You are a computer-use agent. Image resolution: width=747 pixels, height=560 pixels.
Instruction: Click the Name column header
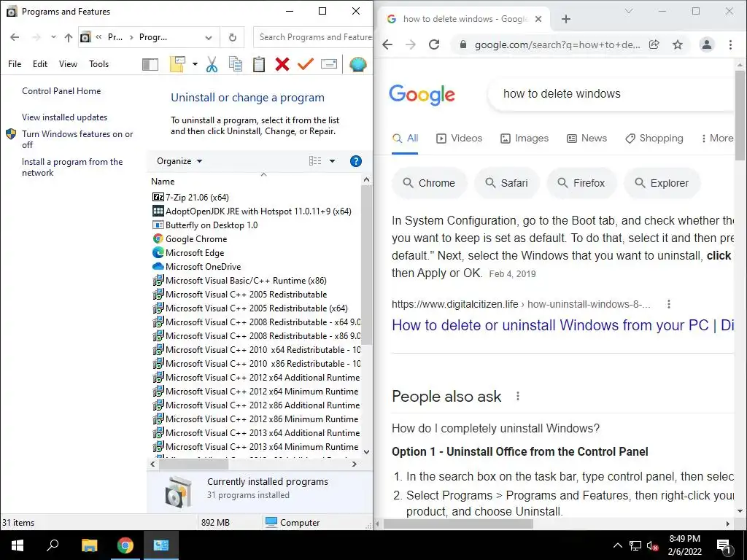coord(163,182)
